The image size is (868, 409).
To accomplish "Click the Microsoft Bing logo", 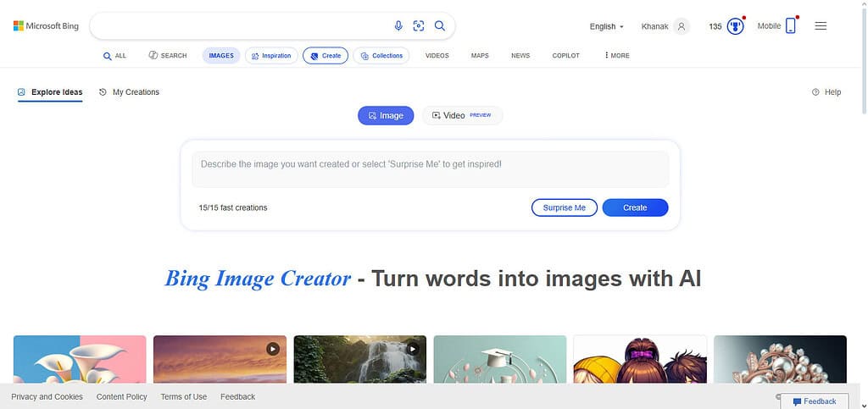I will (46, 26).
